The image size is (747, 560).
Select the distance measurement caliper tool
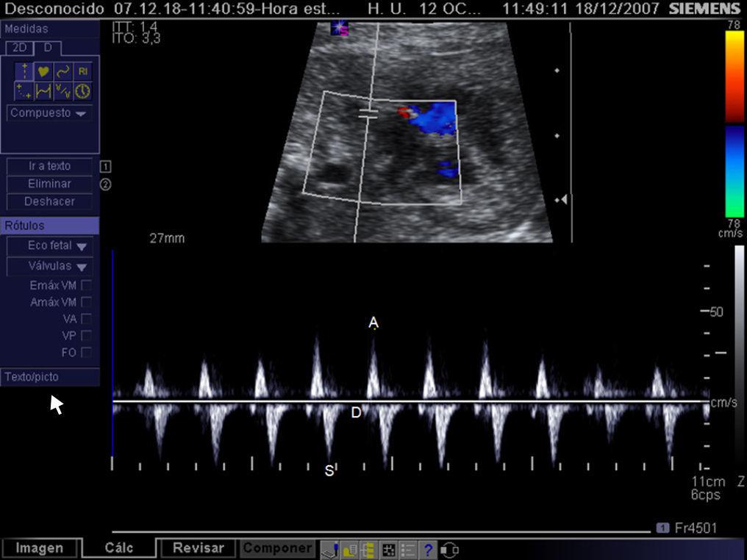24,69
